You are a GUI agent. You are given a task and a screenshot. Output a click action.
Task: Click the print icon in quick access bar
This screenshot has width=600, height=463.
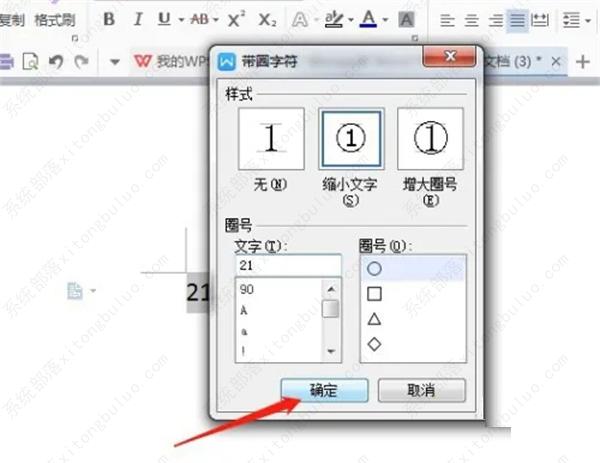[x=7, y=61]
